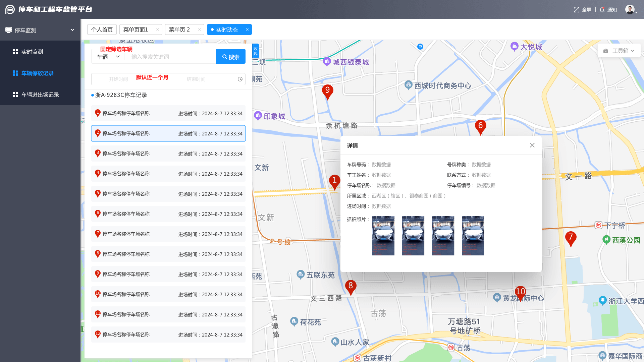Image resolution: width=644 pixels, height=362 pixels.
Task: Expand the 工具箱 toolbox dropdown
Action: pyautogui.click(x=619, y=51)
